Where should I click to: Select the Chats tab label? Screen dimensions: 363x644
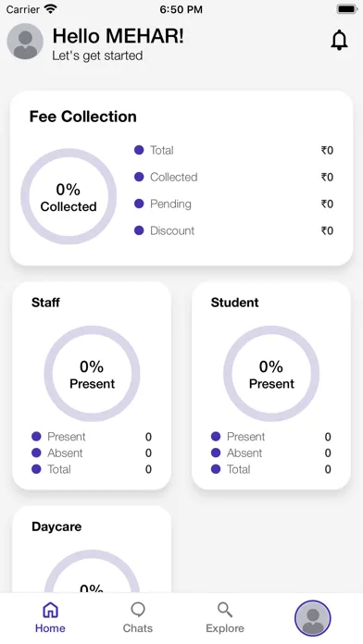click(x=138, y=628)
